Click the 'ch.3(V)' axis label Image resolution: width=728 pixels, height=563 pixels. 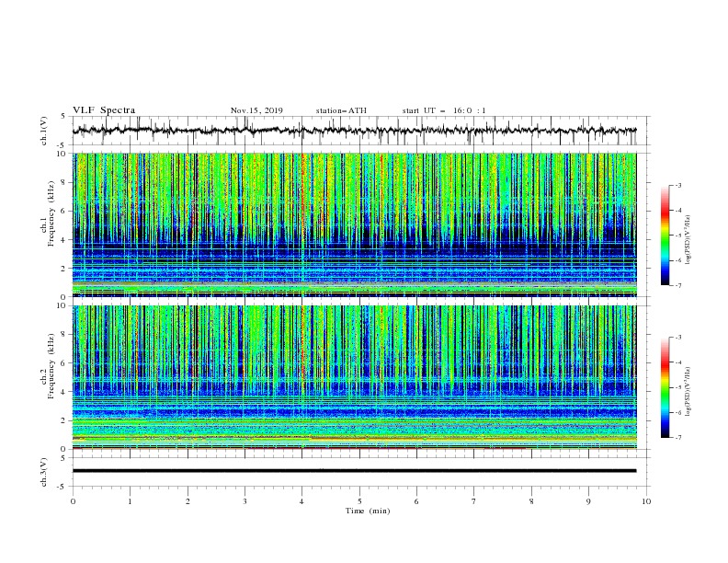tap(44, 472)
